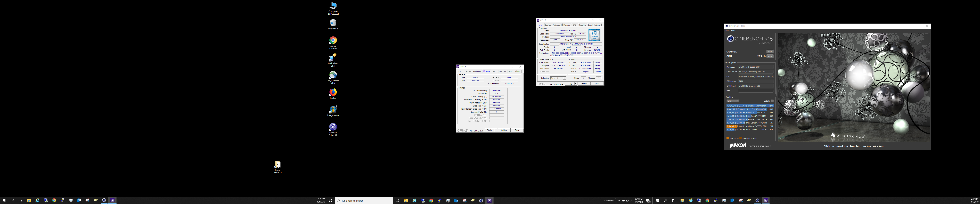
Task: Expand the ranking Details arrow in Cinebench
Action: [772, 101]
